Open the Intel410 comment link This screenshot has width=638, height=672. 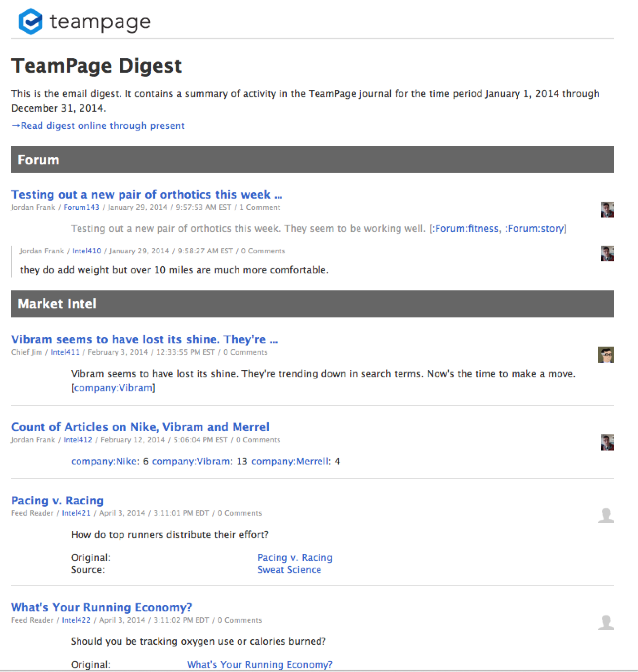[x=86, y=251]
